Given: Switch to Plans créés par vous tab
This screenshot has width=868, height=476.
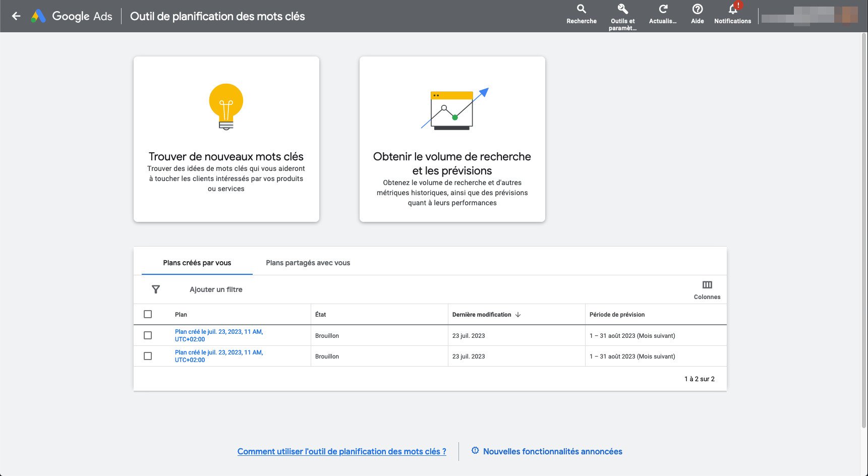Looking at the screenshot, I should (197, 263).
